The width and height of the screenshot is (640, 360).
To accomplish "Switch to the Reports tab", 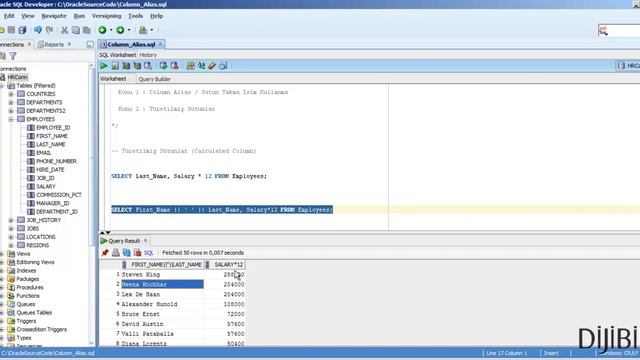I will coord(54,44).
